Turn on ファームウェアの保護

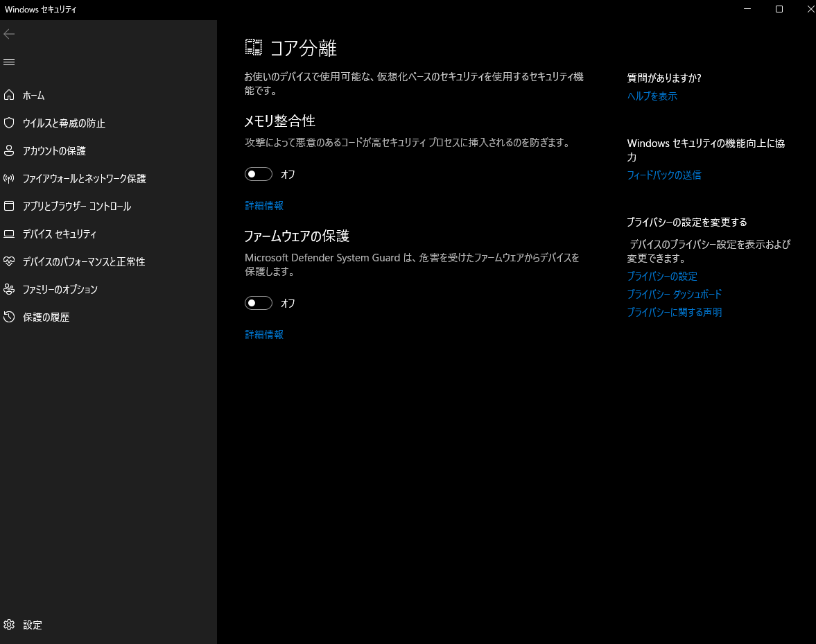(x=259, y=303)
